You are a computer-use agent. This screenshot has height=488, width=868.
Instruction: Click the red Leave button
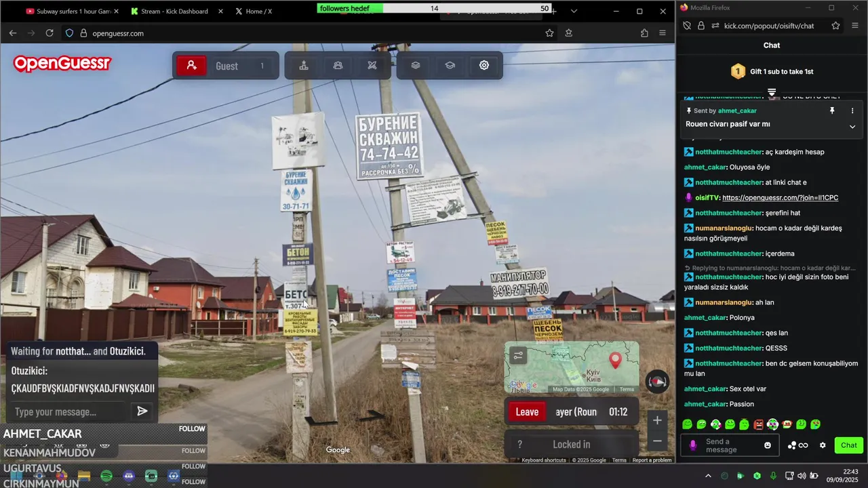[527, 412]
